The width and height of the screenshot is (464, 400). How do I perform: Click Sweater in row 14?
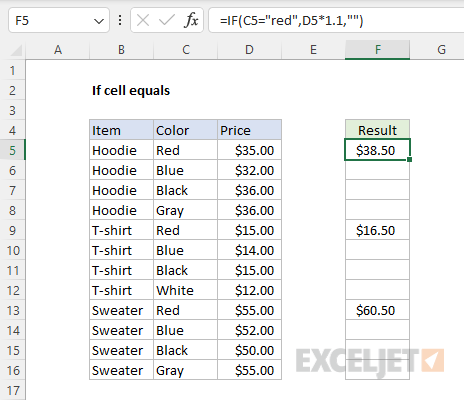121,330
